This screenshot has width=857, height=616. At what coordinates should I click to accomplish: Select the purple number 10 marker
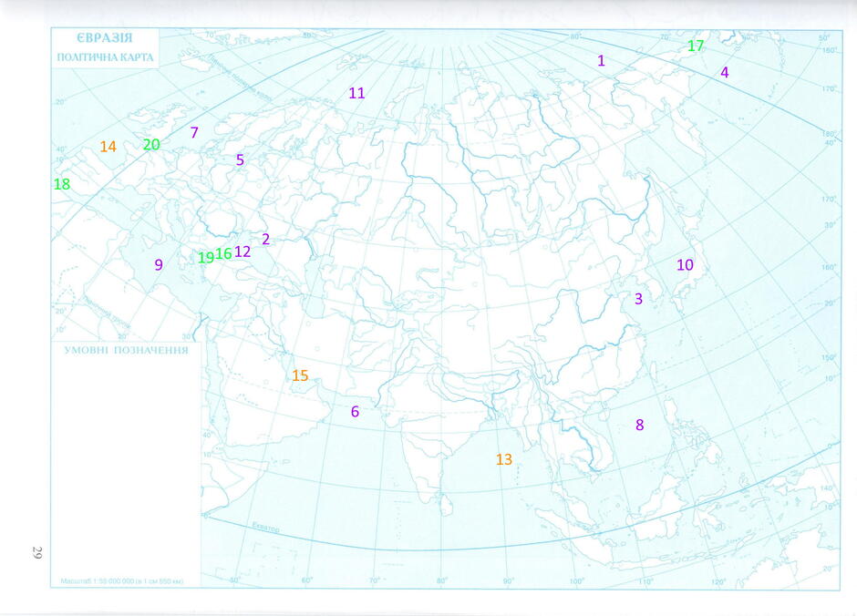[685, 265]
